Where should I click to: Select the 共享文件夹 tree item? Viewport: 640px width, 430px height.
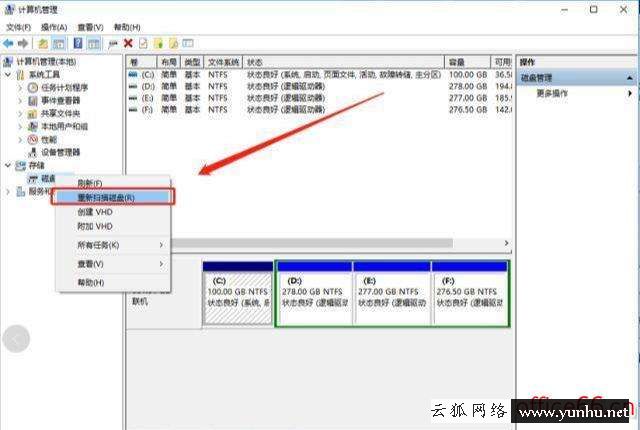point(54,114)
